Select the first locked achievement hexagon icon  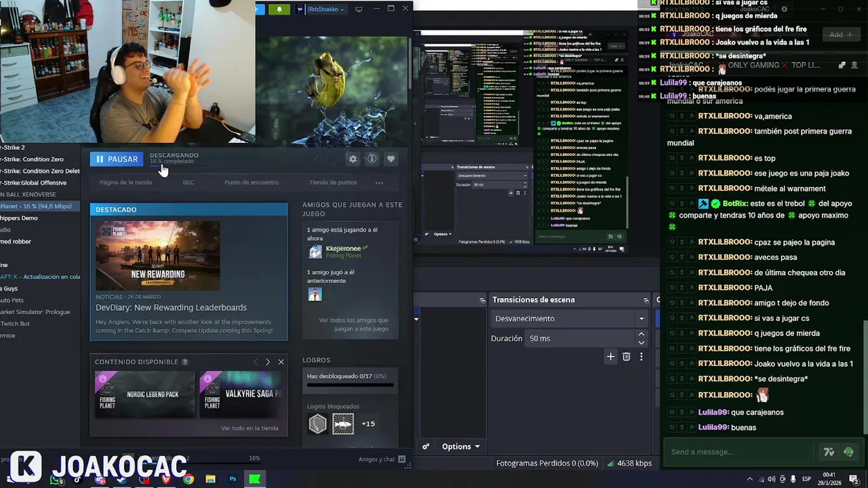(317, 424)
